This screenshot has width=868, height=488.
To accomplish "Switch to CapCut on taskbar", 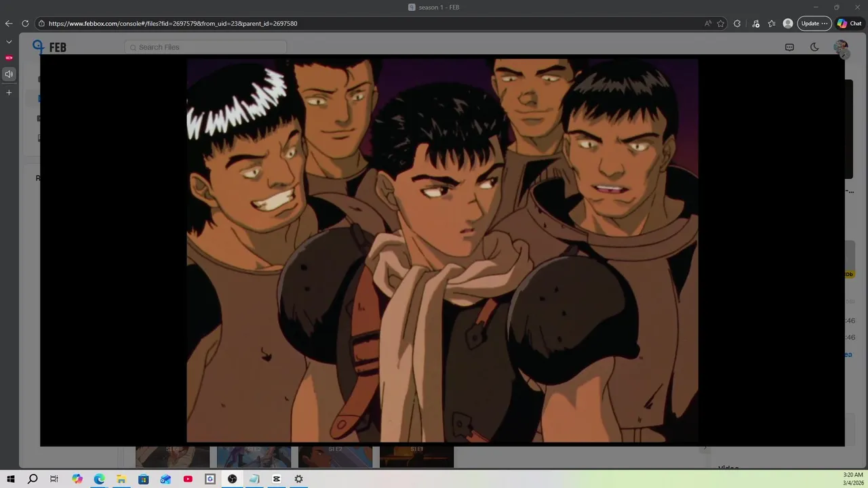I will click(x=277, y=479).
